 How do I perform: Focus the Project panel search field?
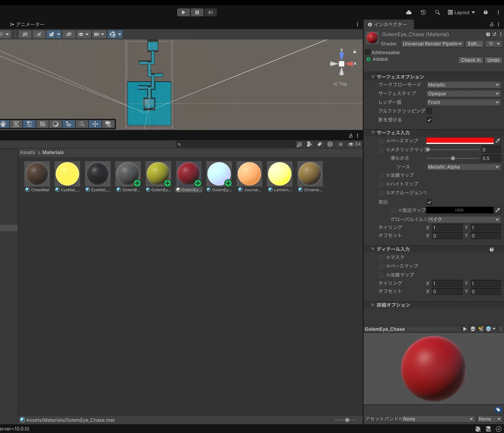[236, 144]
